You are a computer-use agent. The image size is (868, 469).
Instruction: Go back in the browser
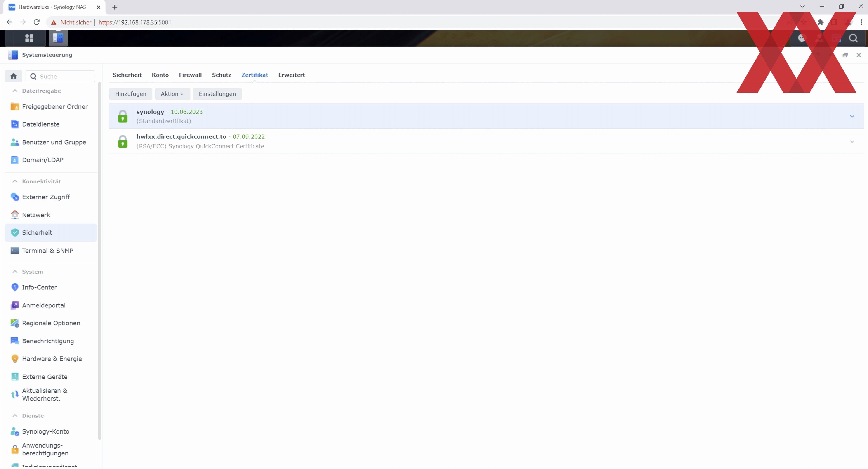(9, 22)
